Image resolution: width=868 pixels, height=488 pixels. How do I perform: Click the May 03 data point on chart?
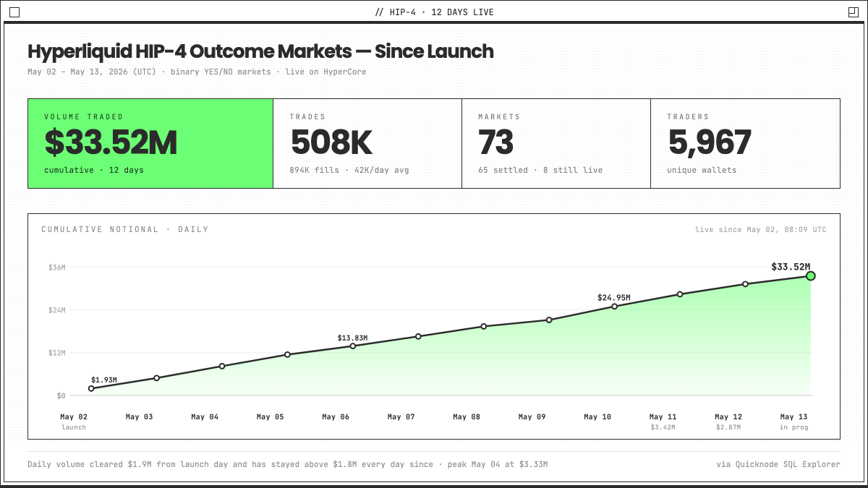click(156, 378)
